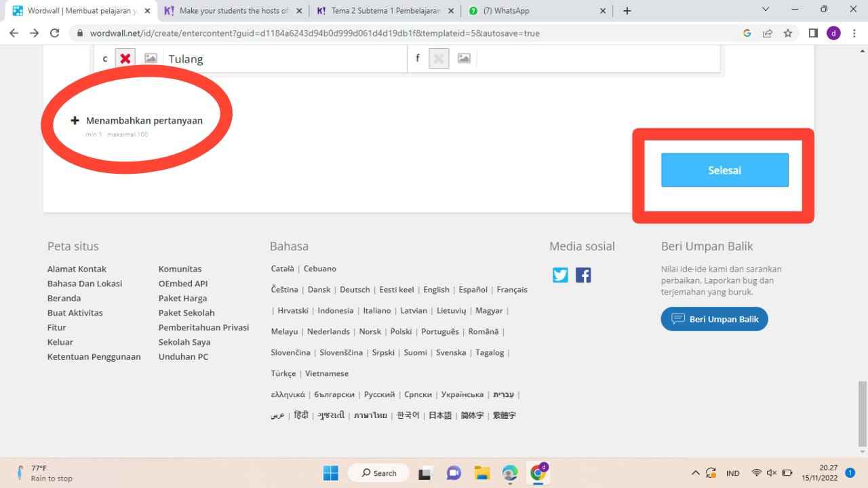Open a new browser tab
This screenshot has height=488, width=868.
coord(627,11)
